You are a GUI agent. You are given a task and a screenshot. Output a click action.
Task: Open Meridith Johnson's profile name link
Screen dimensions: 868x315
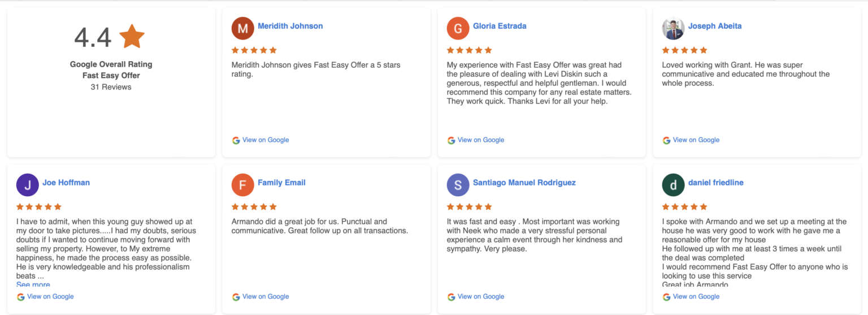point(290,26)
